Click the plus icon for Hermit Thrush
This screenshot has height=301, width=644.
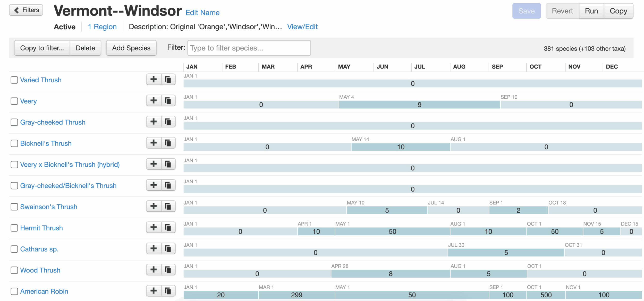tap(154, 227)
